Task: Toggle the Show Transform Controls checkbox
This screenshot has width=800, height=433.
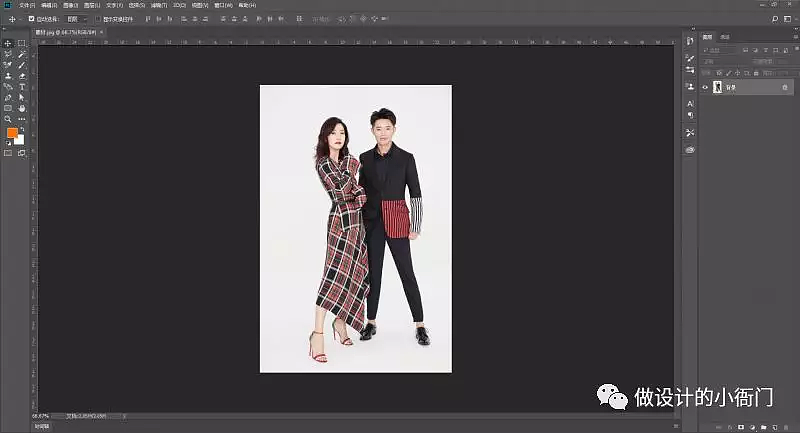Action: pos(98,19)
